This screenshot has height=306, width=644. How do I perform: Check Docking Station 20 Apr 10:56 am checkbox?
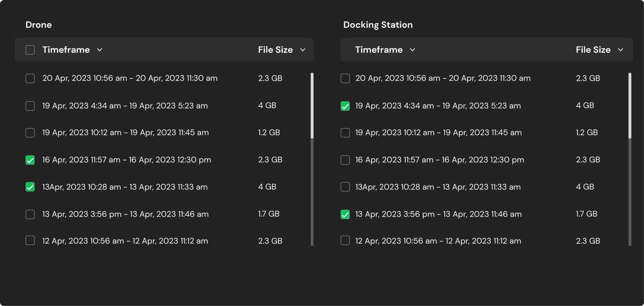click(345, 78)
